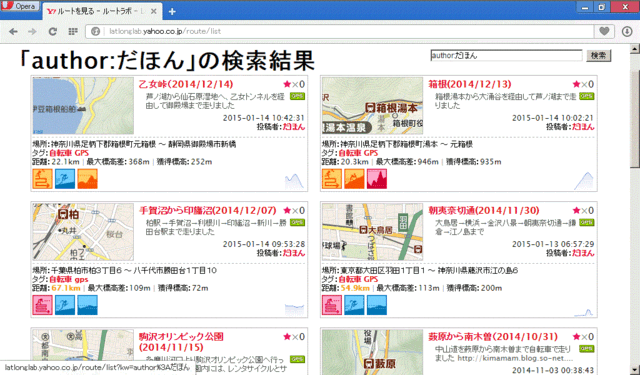Click the 検索 search button
This screenshot has height=375, width=640.
point(598,55)
